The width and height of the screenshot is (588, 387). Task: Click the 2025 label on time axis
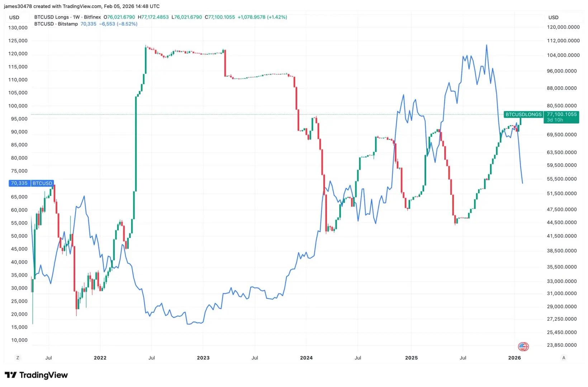411,358
